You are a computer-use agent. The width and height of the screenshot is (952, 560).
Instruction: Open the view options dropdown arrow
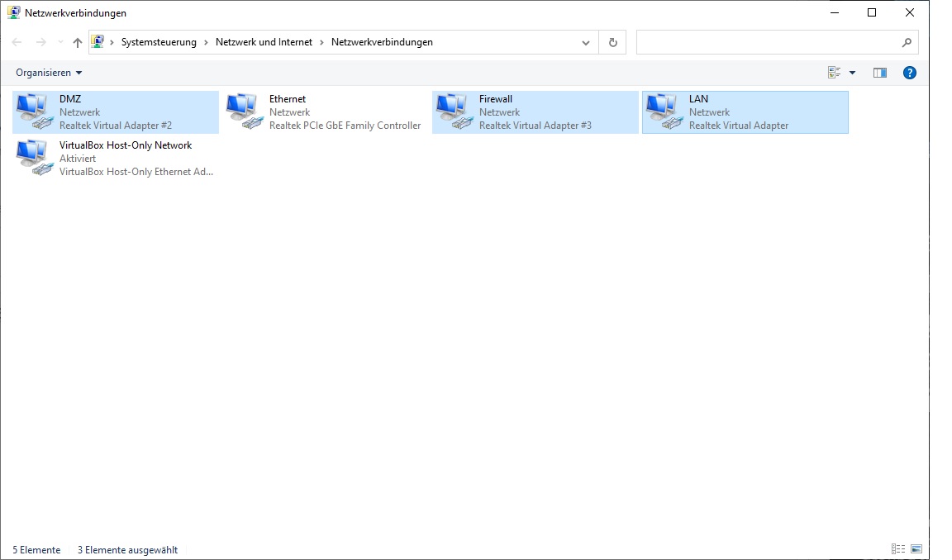click(853, 73)
